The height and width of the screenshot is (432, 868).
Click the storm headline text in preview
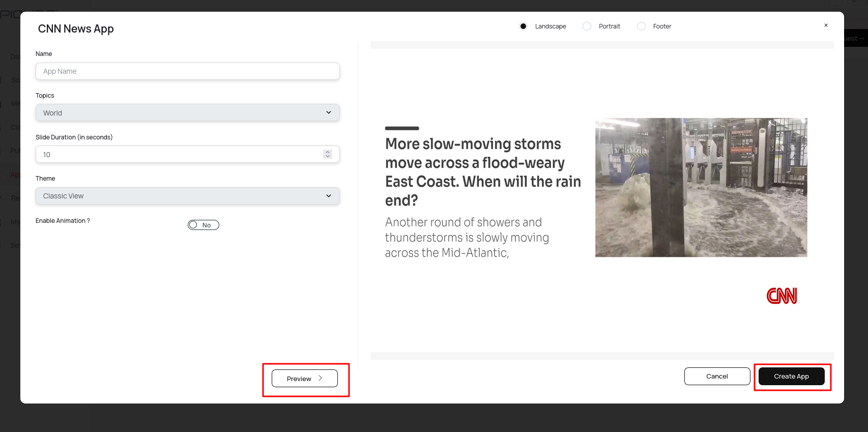click(482, 172)
